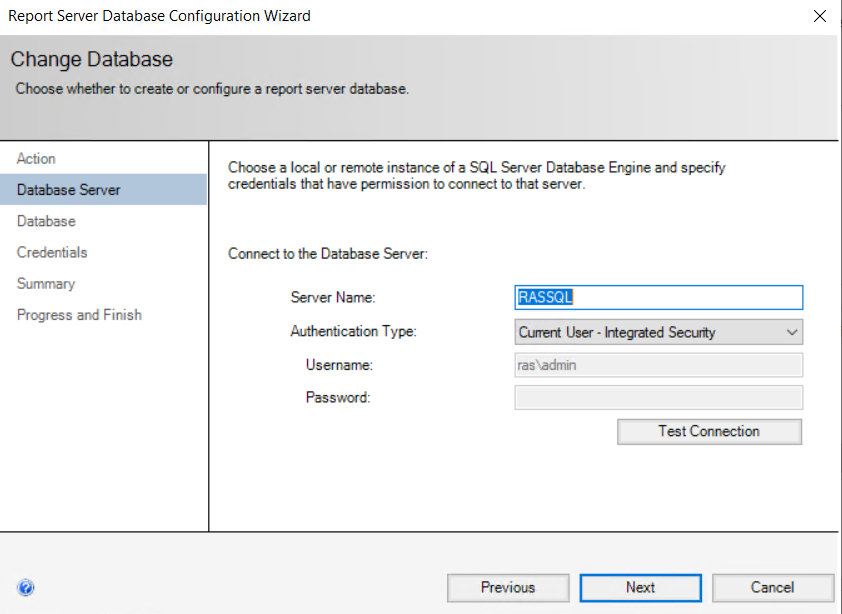Click the wizard window title bar text
This screenshot has width=842, height=614.
pyautogui.click(x=160, y=16)
